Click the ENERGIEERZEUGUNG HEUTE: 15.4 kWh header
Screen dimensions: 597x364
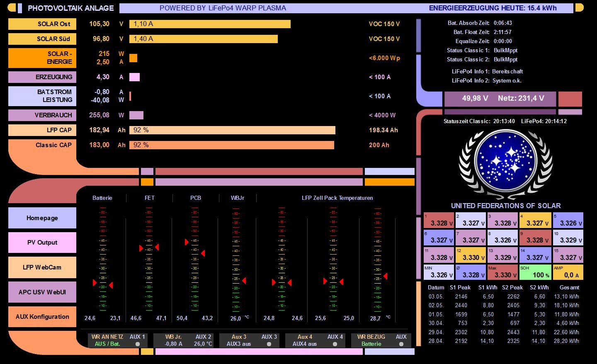pyautogui.click(x=493, y=8)
